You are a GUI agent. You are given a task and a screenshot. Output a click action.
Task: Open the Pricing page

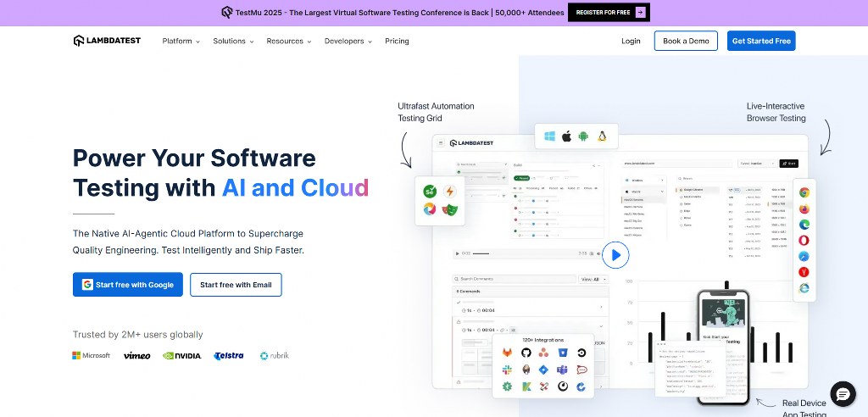[x=397, y=41]
